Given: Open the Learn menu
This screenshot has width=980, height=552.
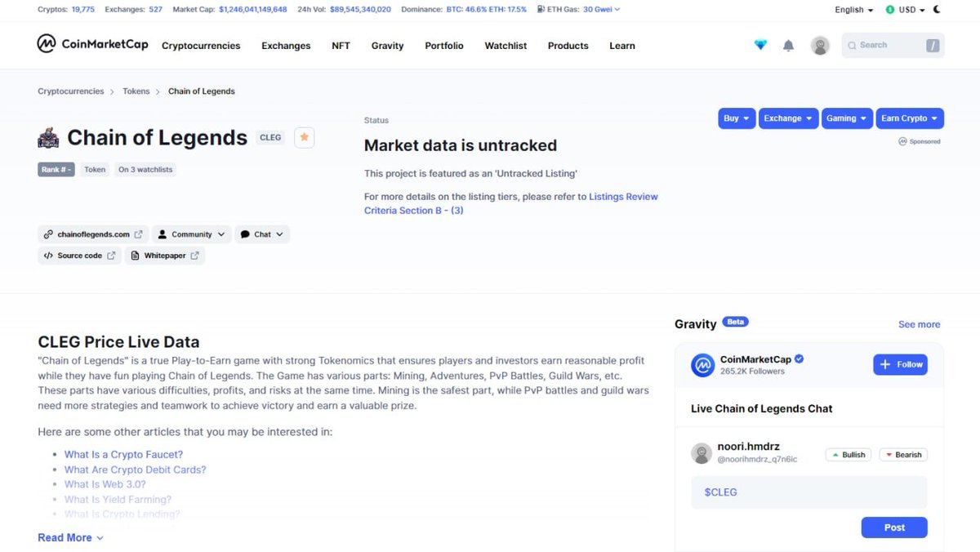Looking at the screenshot, I should (x=622, y=46).
